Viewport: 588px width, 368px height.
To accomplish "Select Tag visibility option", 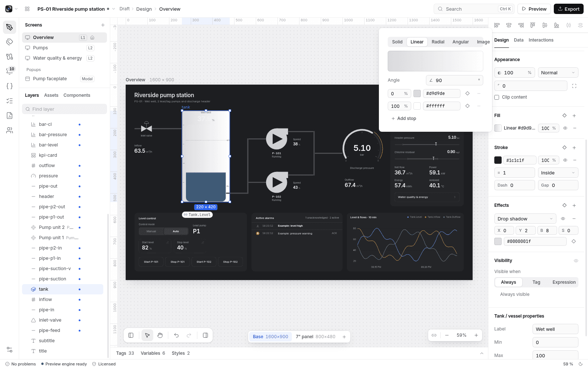I will tap(536, 282).
